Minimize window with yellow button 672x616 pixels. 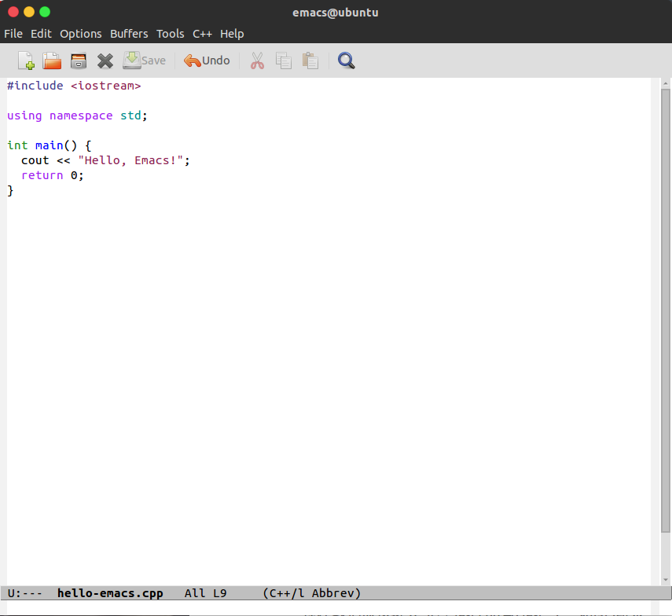[x=29, y=12]
